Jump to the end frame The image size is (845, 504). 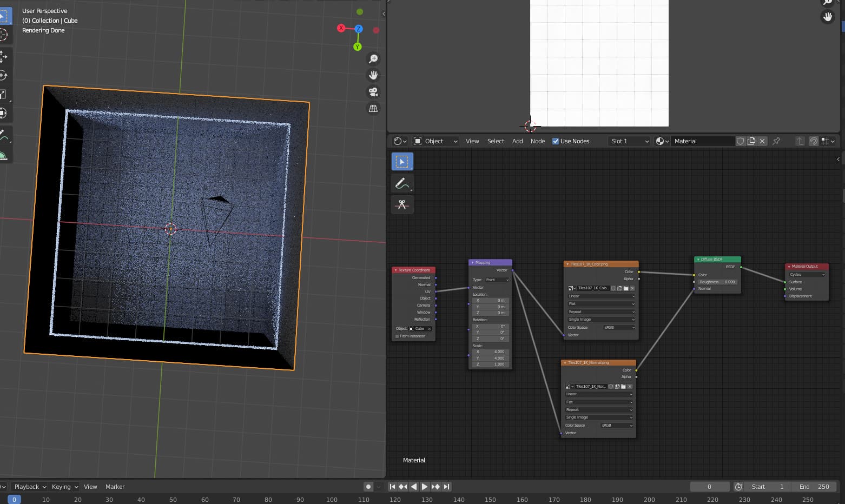click(x=446, y=487)
